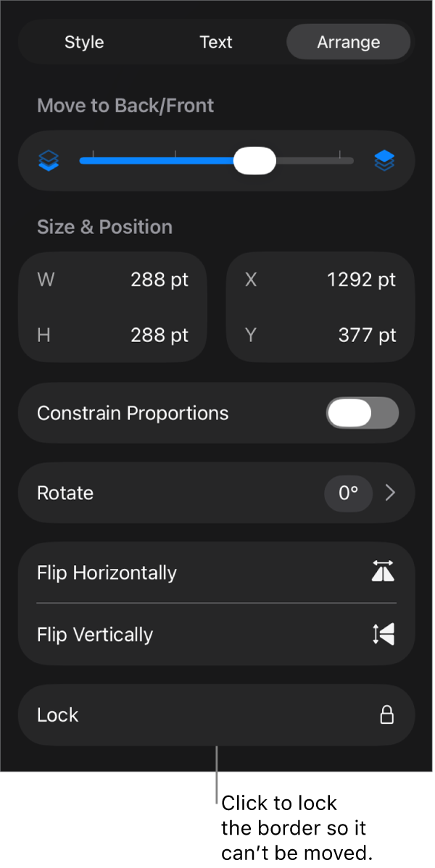
Task: Click the layer order slider handle
Action: tap(254, 160)
